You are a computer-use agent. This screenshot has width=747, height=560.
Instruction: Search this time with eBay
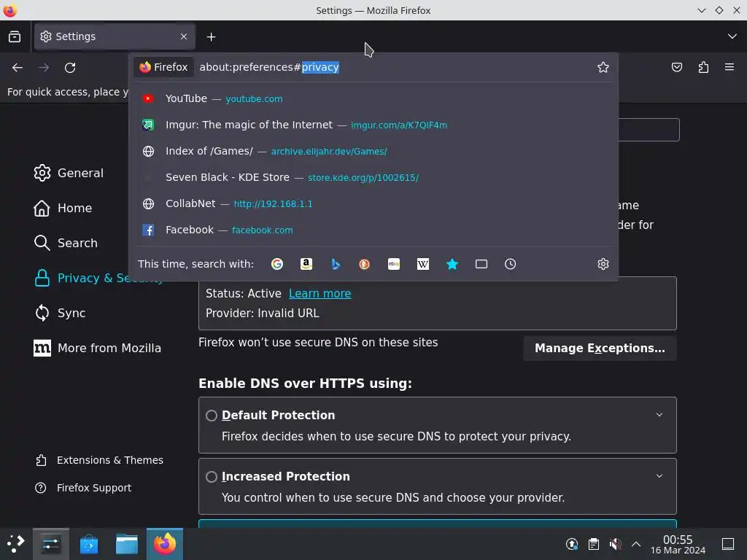[x=393, y=264]
